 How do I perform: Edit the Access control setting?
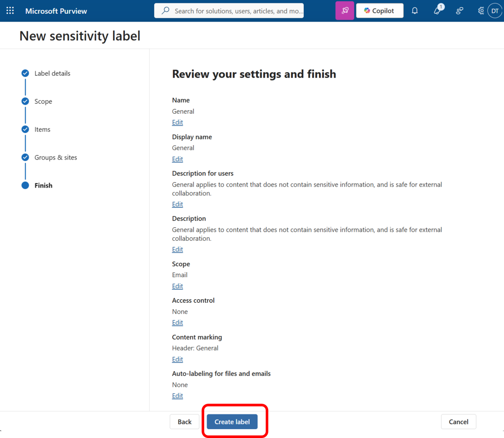click(177, 323)
